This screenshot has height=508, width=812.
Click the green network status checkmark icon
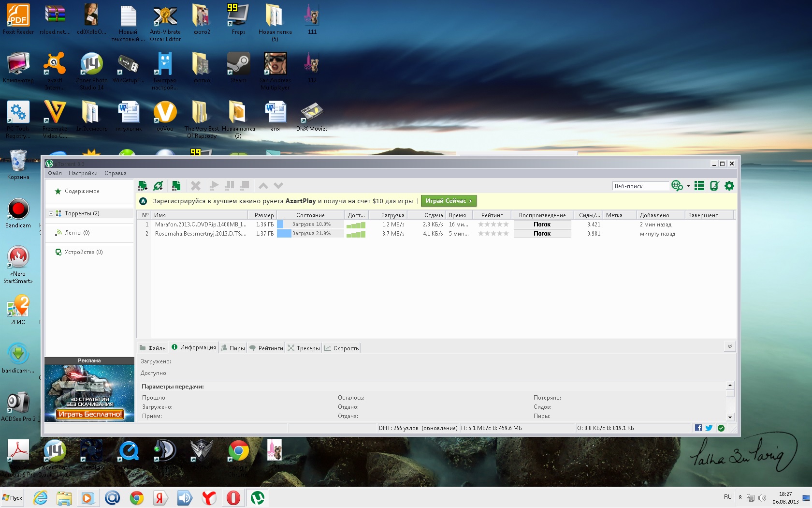(x=721, y=428)
